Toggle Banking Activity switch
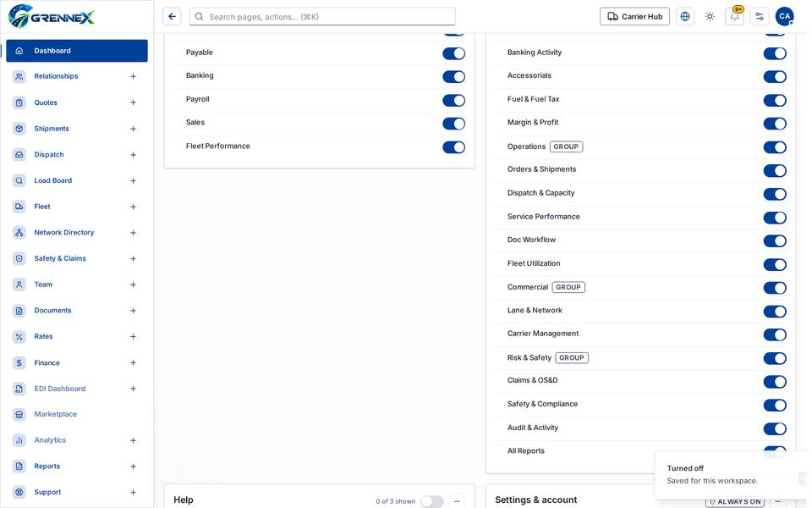The width and height of the screenshot is (812, 508). (775, 53)
